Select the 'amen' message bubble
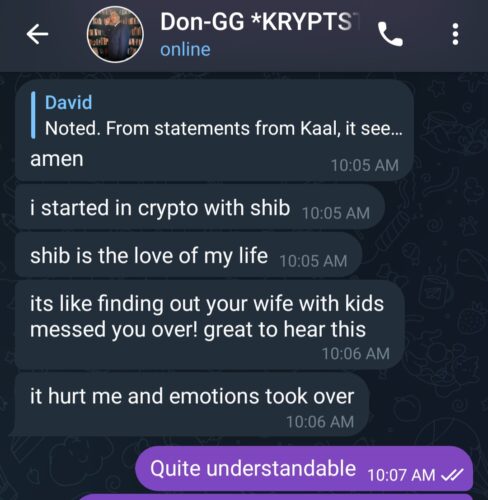The height and width of the screenshot is (500, 488). [x=214, y=130]
